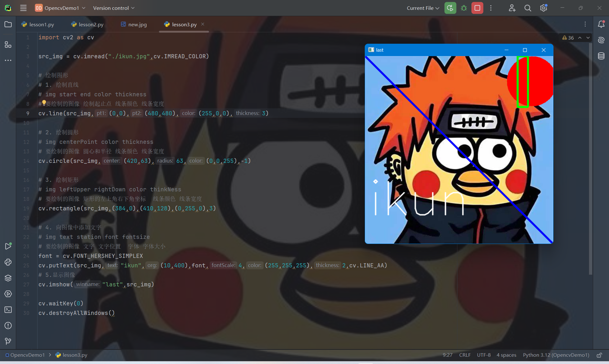The height and width of the screenshot is (364, 609).
Task: Switch to the lesson2.py tab
Action: (x=88, y=24)
